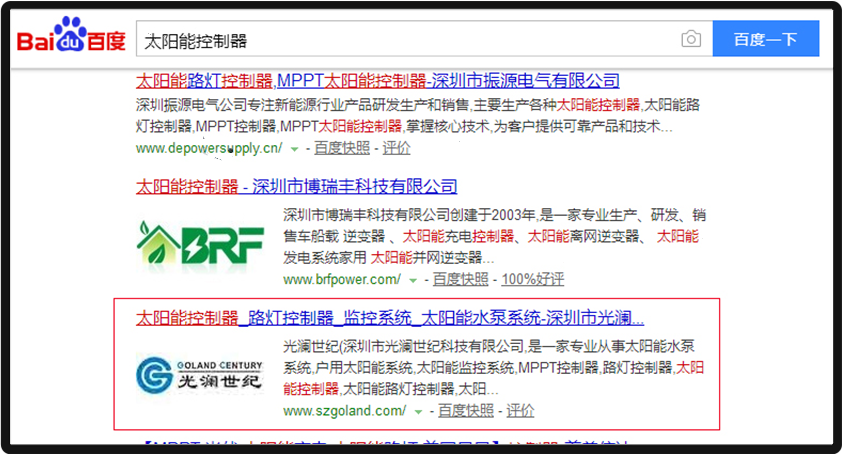Image resolution: width=843 pixels, height=454 pixels.
Task: Open the 深圳市振源电气有限公司 result title
Action: coord(378,80)
